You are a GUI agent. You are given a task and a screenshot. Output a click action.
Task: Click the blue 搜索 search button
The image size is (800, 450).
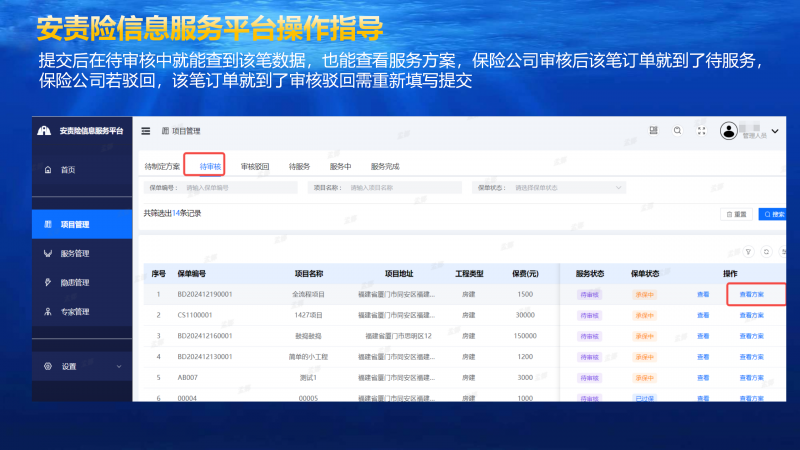[x=772, y=214]
